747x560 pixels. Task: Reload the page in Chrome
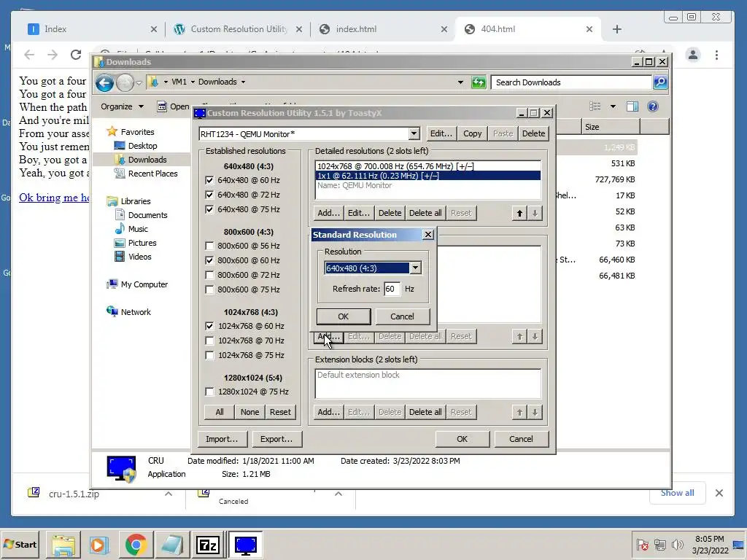[75, 55]
